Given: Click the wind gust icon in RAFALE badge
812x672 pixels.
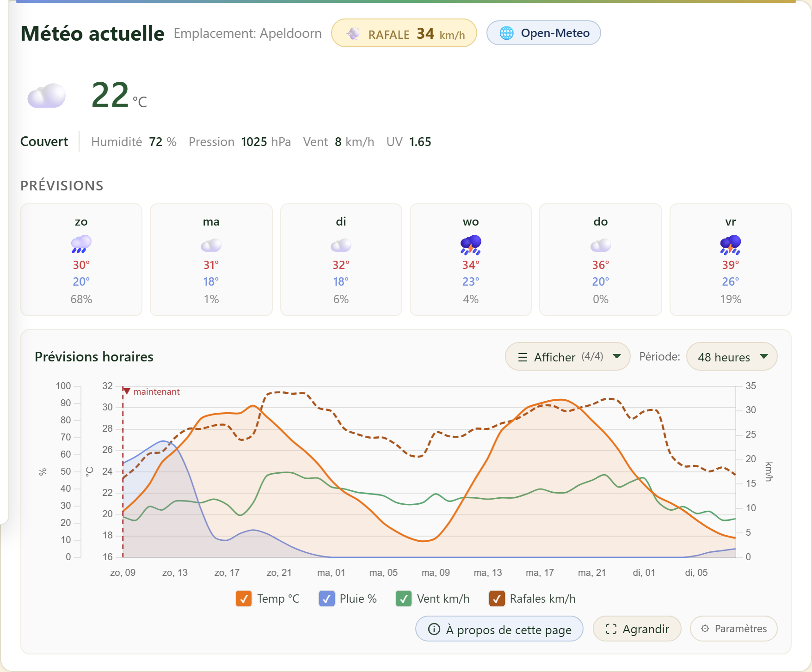Looking at the screenshot, I should [353, 34].
